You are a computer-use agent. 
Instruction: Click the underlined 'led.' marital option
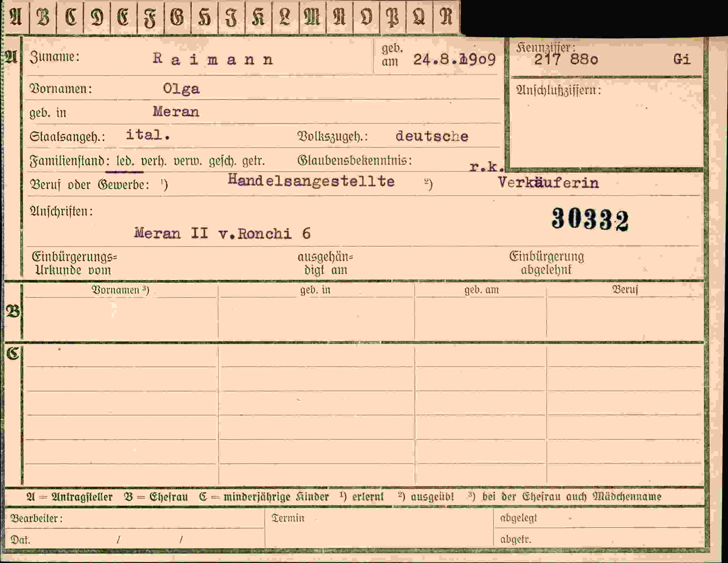[125, 162]
